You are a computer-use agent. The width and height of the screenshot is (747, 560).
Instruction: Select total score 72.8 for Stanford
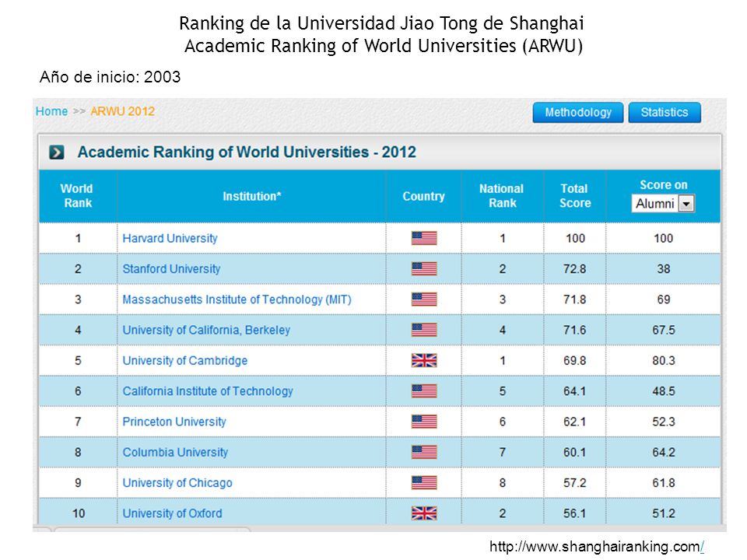(574, 268)
